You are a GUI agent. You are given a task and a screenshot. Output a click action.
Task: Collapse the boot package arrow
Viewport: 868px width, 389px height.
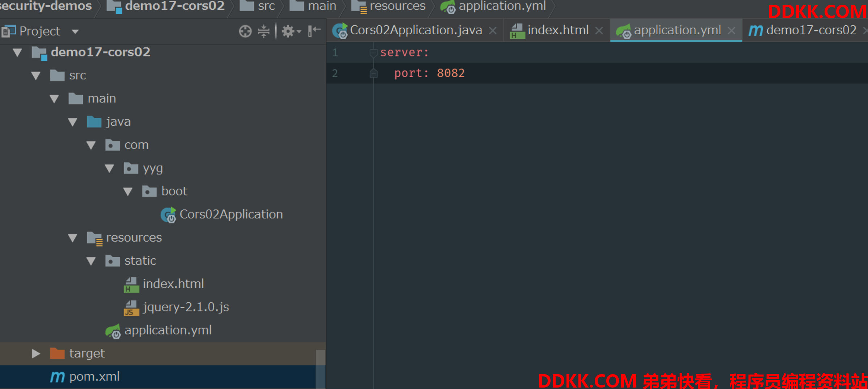tap(128, 192)
